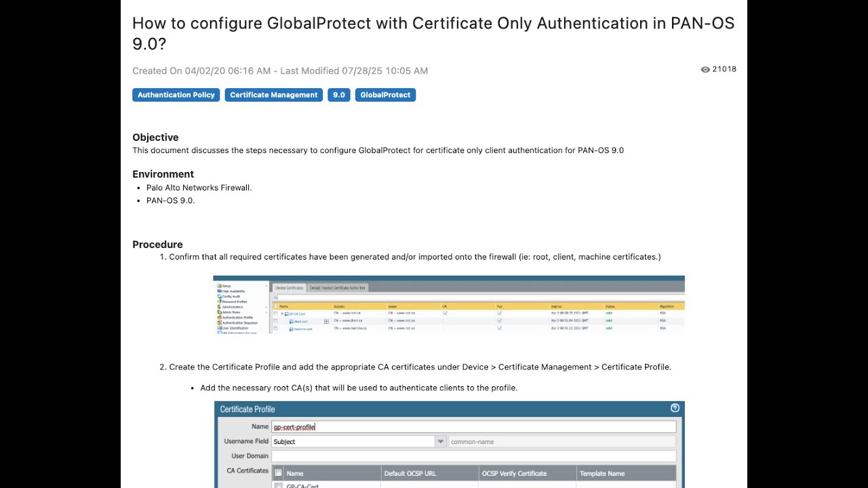Click the step 2 Create the Certificate Profile sentence

click(x=420, y=367)
